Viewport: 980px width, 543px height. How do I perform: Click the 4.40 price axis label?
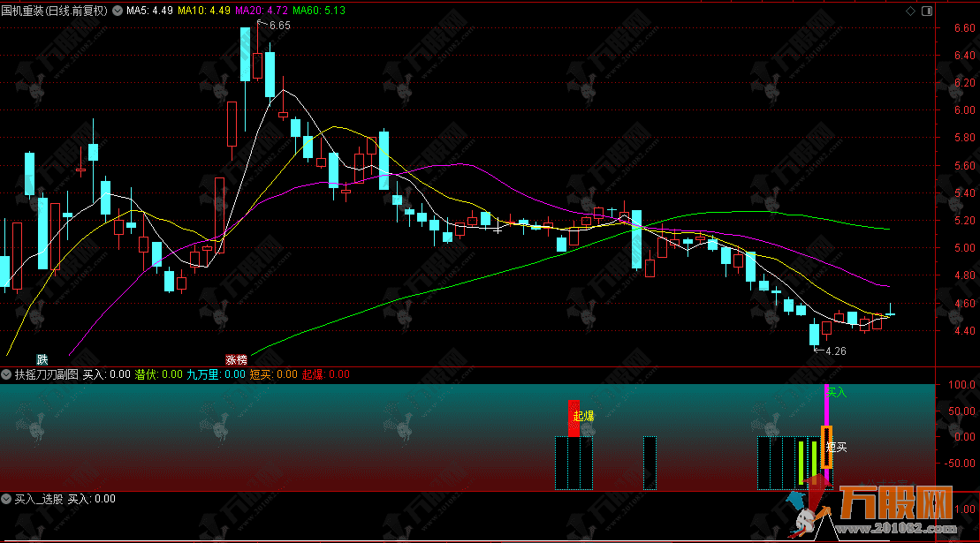point(964,331)
